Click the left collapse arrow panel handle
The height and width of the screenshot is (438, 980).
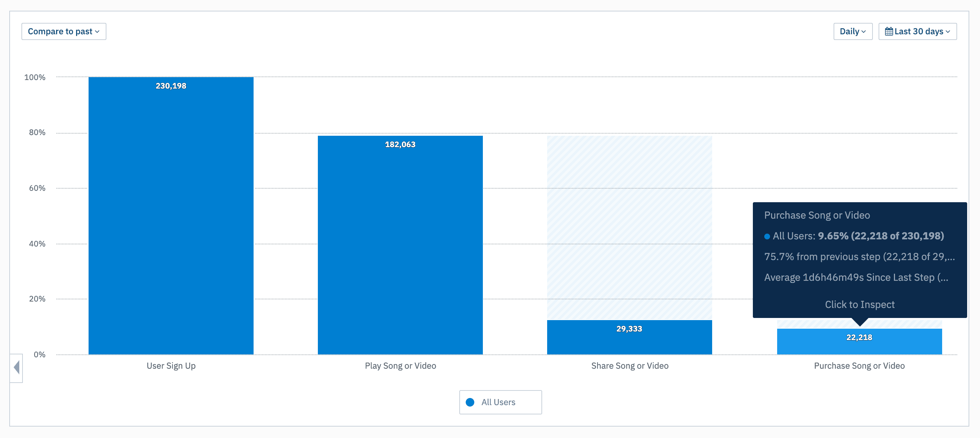(x=16, y=368)
